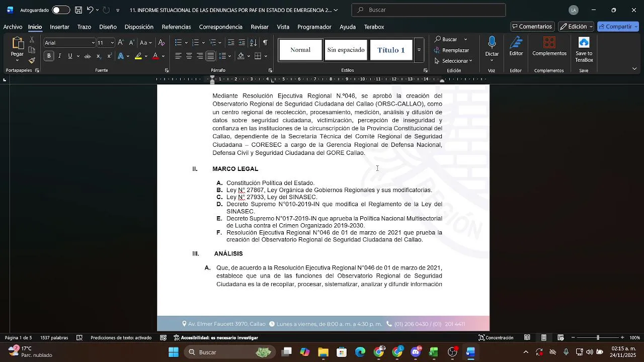Screen dimensions: 644x362
Task: Click the bullet list icon
Action: click(x=178, y=43)
